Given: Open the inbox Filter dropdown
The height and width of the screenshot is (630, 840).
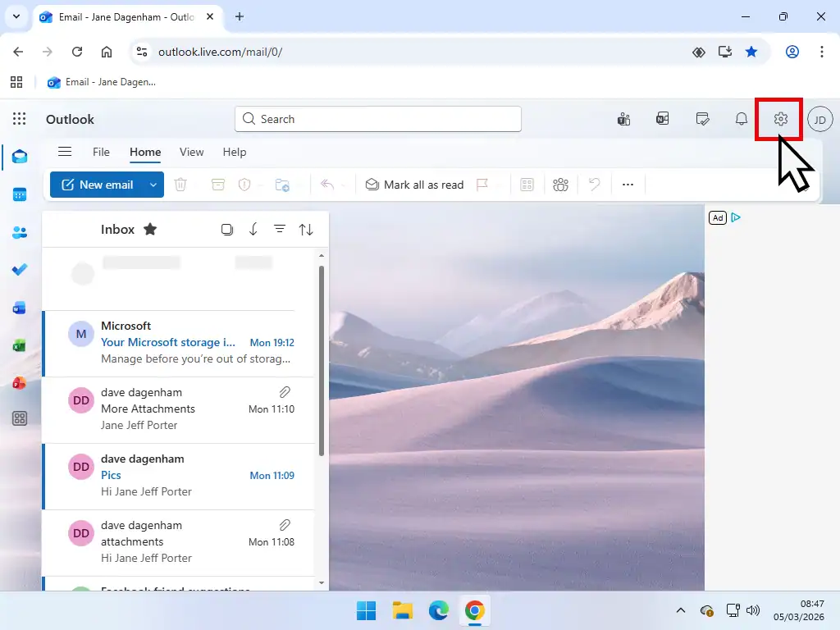Looking at the screenshot, I should coord(280,229).
